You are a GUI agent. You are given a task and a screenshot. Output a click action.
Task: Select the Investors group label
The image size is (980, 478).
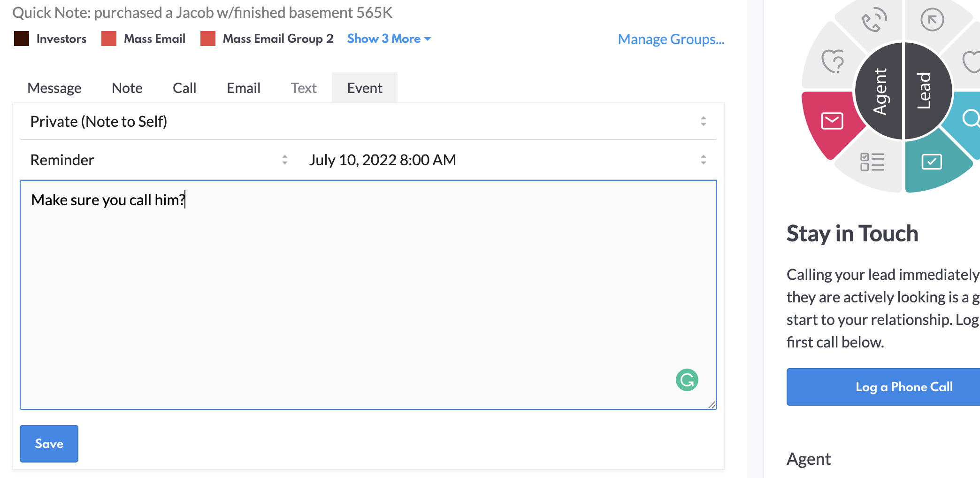point(61,39)
